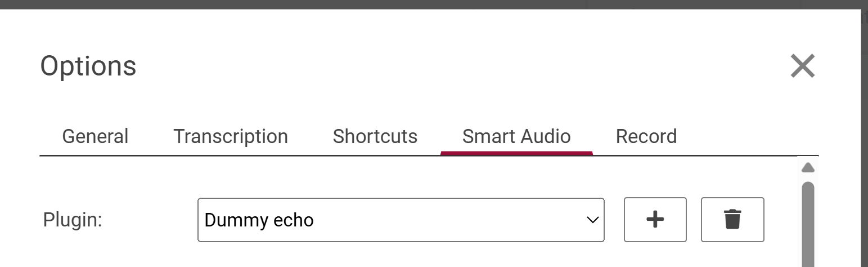
Task: Switch to the General tab
Action: click(x=95, y=136)
